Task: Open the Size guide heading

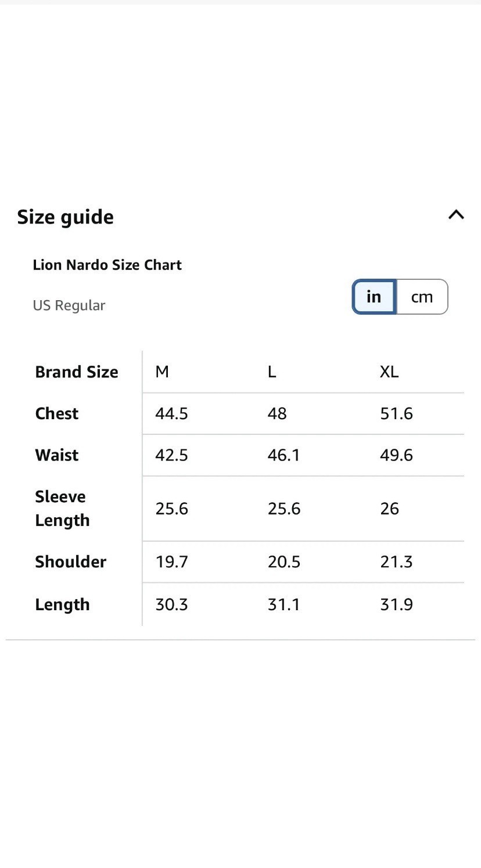Action: pos(65,217)
